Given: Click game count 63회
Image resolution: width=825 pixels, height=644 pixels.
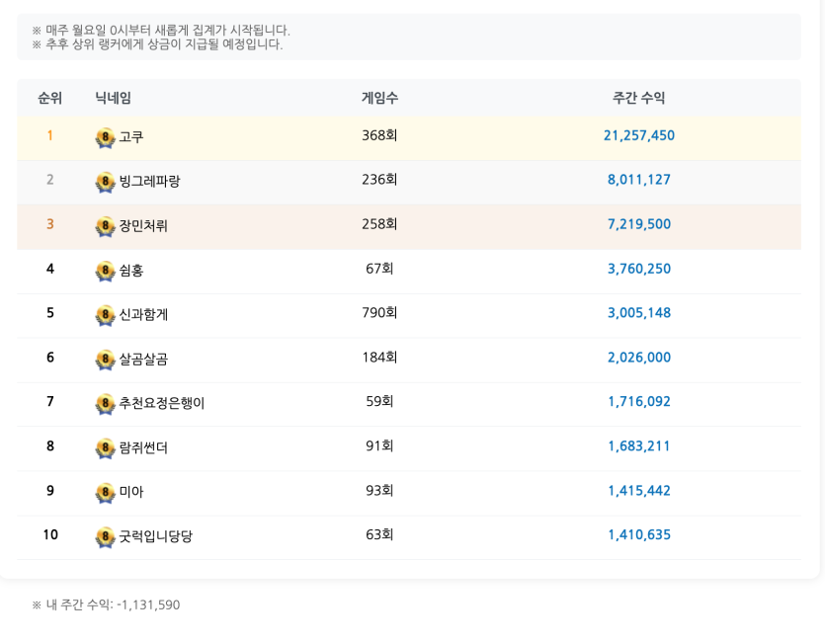Looking at the screenshot, I should [379, 535].
